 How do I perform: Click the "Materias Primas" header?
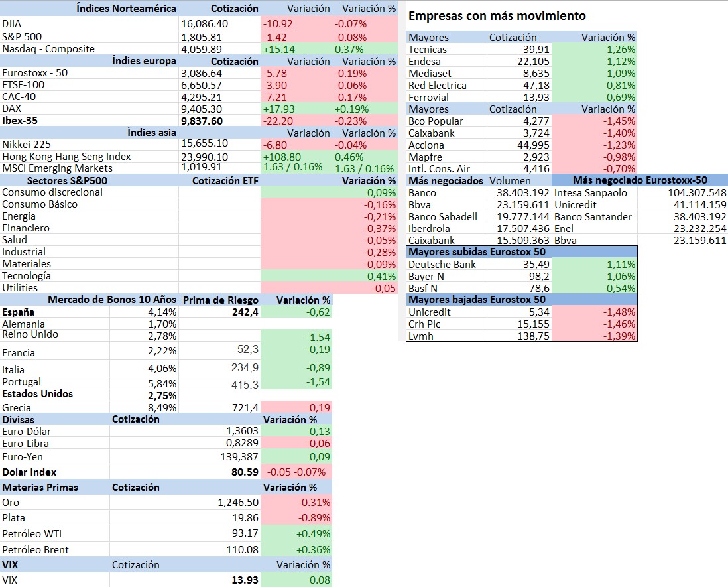(40, 487)
